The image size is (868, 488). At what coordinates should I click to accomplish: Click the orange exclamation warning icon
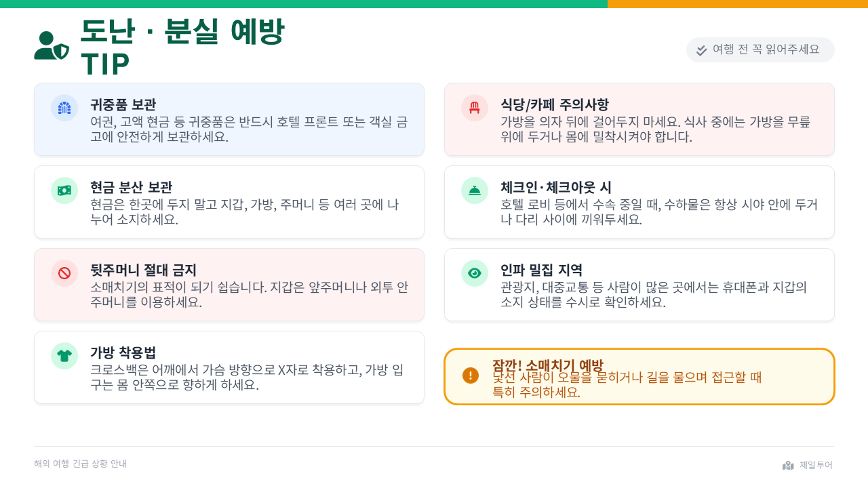(x=471, y=375)
